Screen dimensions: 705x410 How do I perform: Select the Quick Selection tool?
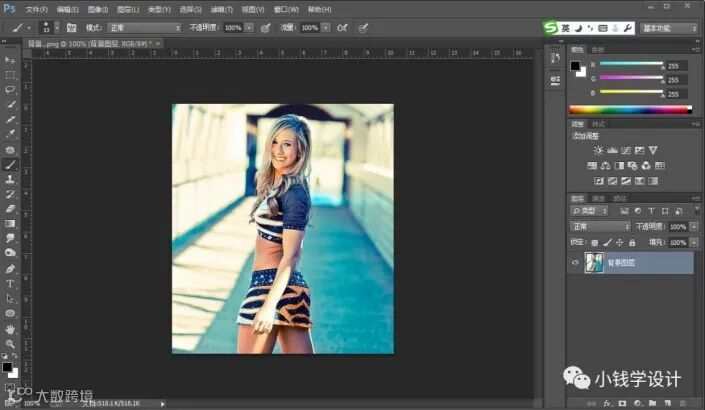10,104
